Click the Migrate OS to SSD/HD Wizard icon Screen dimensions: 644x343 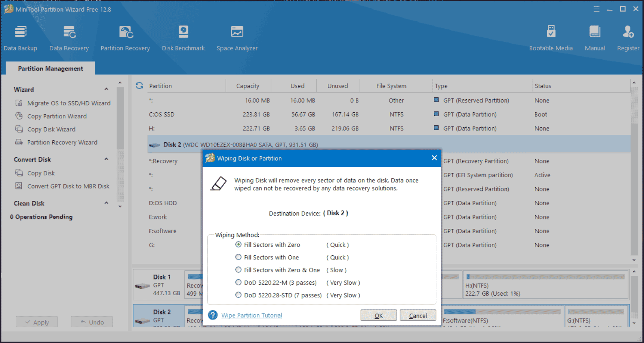pyautogui.click(x=19, y=103)
